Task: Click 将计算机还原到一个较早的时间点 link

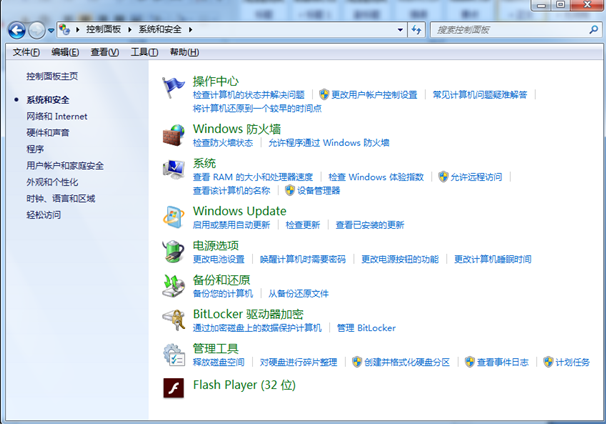Action: click(x=257, y=108)
